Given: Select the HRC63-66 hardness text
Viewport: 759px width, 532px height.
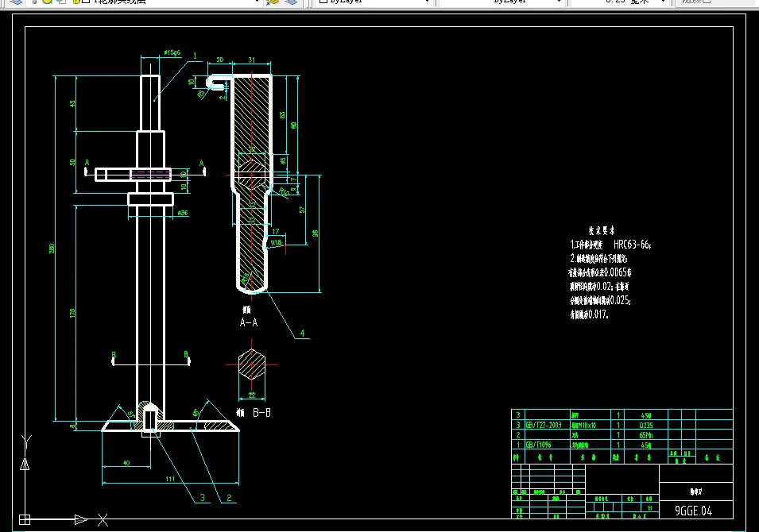Looking at the screenshot, I should pyautogui.click(x=632, y=245).
